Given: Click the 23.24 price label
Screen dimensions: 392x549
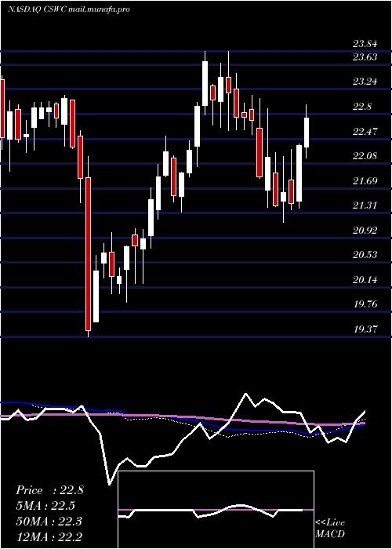Looking at the screenshot, I should point(365,82).
